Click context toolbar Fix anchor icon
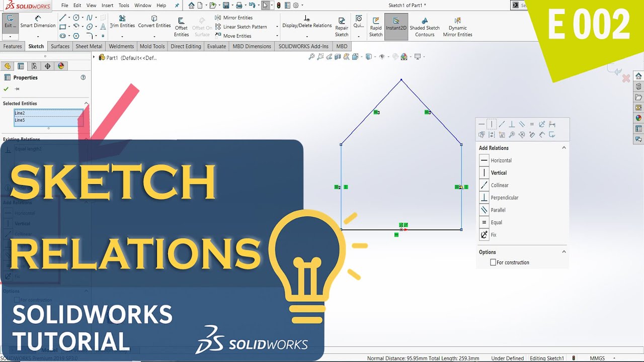 pos(542,124)
